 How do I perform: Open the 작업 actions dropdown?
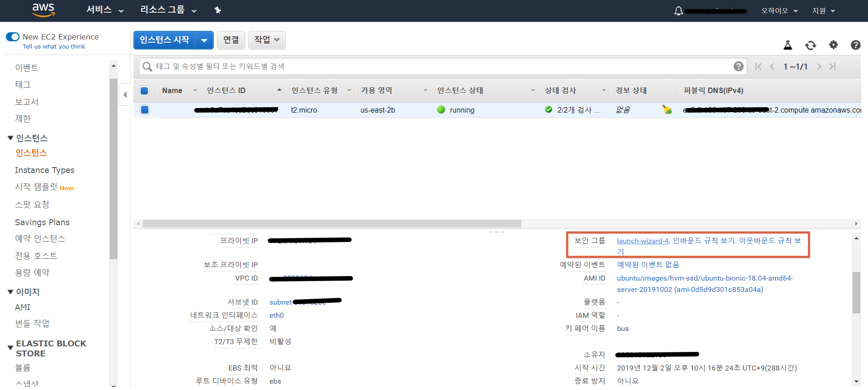[x=267, y=40]
